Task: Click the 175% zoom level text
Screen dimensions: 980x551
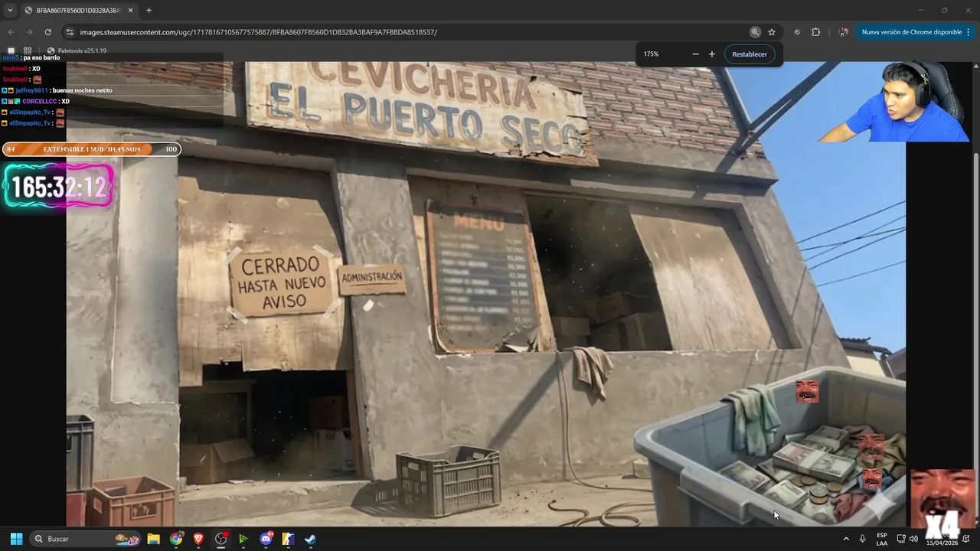Action: tap(651, 54)
